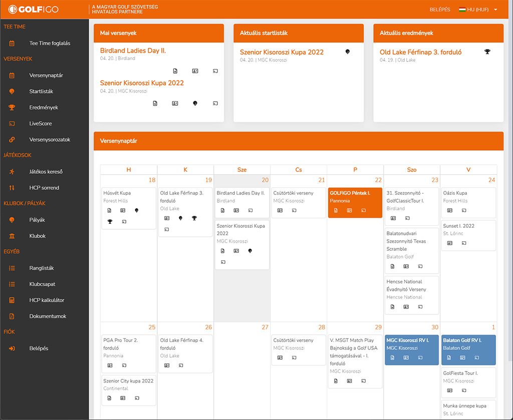Image resolution: width=513 pixels, height=420 pixels.
Task: Click ID card icon in PGA Pro Tour 2. forduló card
Action: 110,365
